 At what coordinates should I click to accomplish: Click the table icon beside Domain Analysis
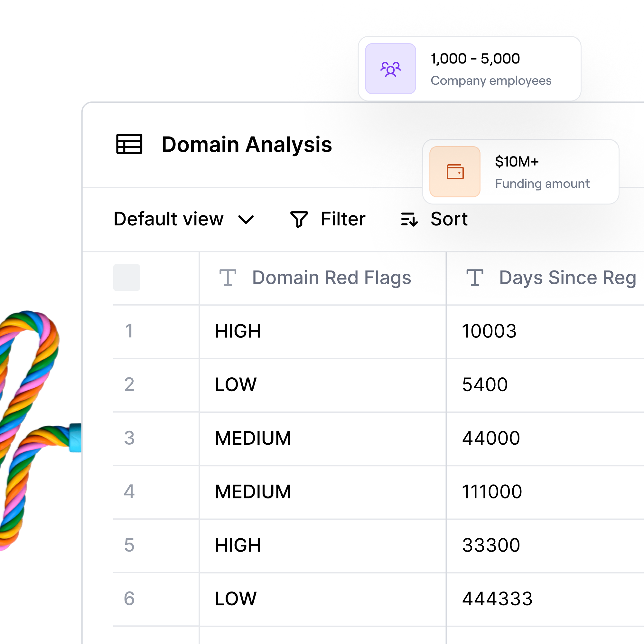pyautogui.click(x=129, y=144)
